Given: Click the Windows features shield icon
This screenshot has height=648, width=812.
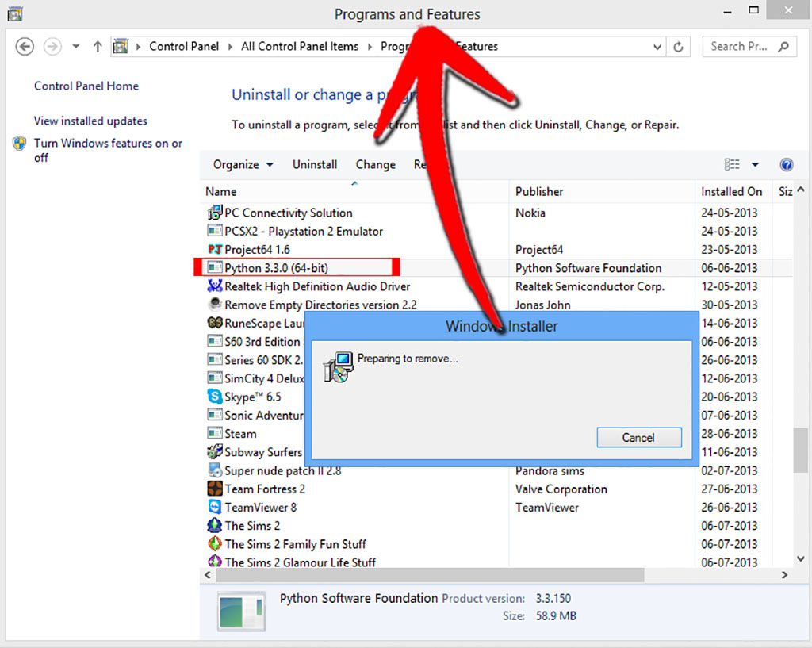Looking at the screenshot, I should click(x=20, y=143).
